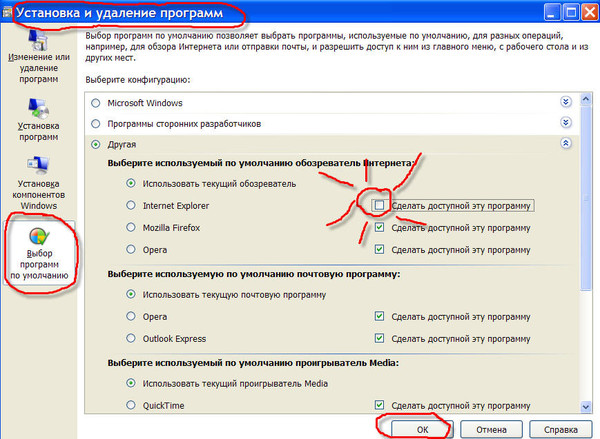The image size is (600, 439).
Task: Choose Mozilla Firefox as default browser
Action: click(131, 227)
